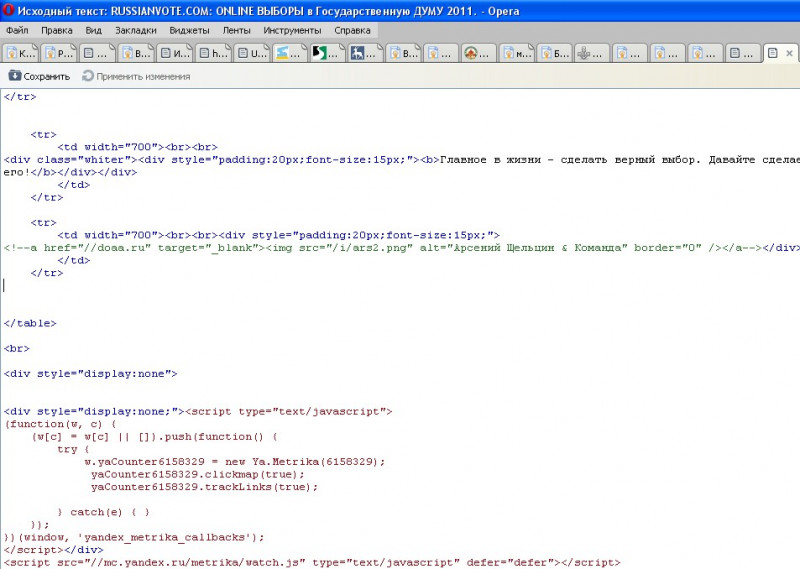Click the yaCounter6158329.clickmap(true) line
The width and height of the screenshot is (800, 569).
(x=198, y=474)
